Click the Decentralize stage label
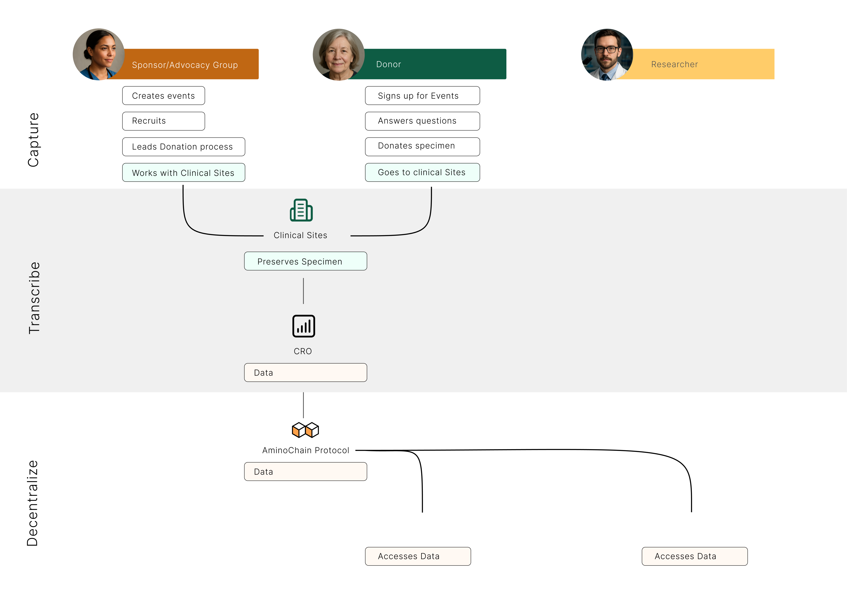Image resolution: width=847 pixels, height=616 pixels. pyautogui.click(x=33, y=503)
